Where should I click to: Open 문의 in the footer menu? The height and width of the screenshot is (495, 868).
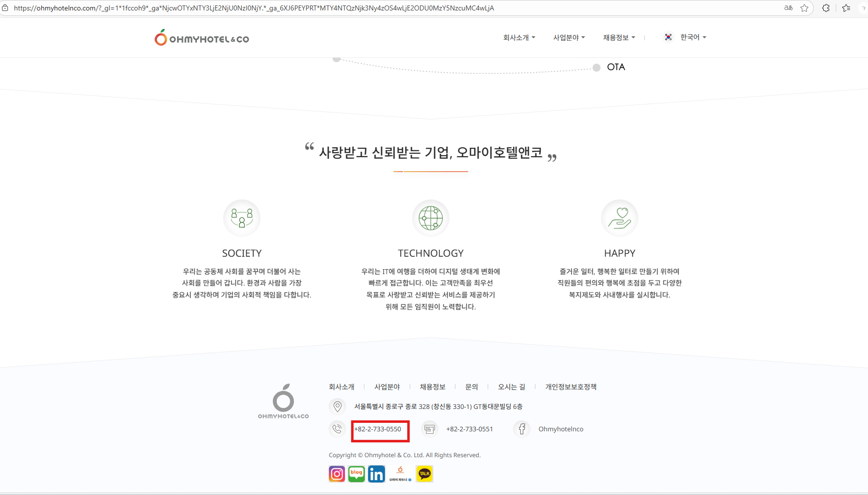point(472,387)
